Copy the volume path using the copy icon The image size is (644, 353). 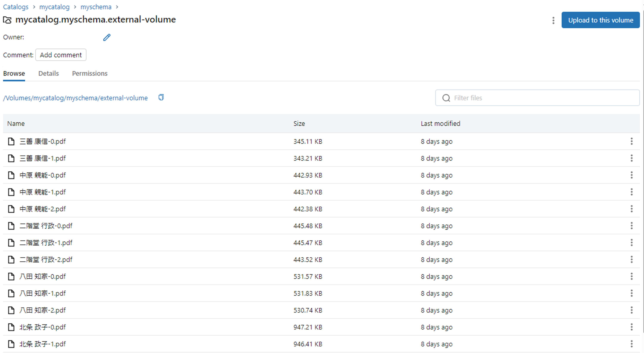click(x=161, y=97)
